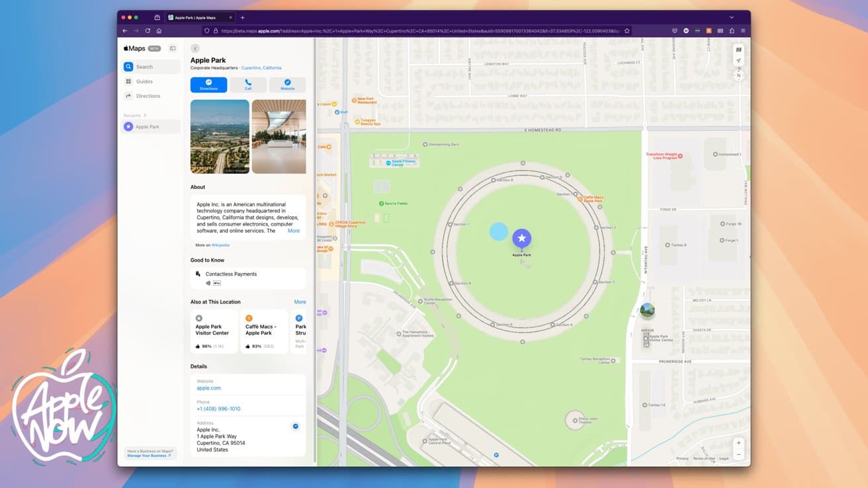Open the Apple Park interior photo
868x488 pixels.
point(279,136)
